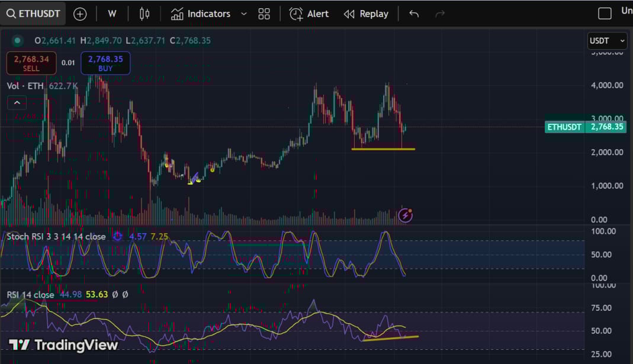
Task: Click the Stoch RSI 7.25 D value
Action: tap(159, 237)
